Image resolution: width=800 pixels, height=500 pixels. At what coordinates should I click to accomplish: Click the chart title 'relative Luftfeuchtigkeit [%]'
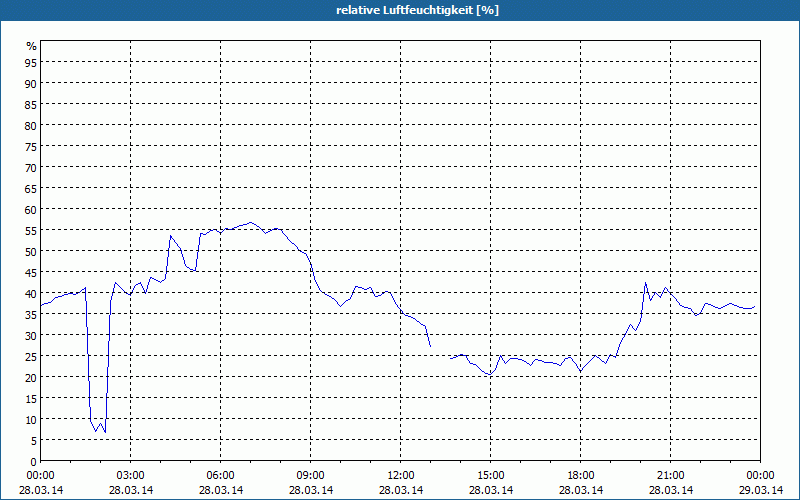coord(417,10)
